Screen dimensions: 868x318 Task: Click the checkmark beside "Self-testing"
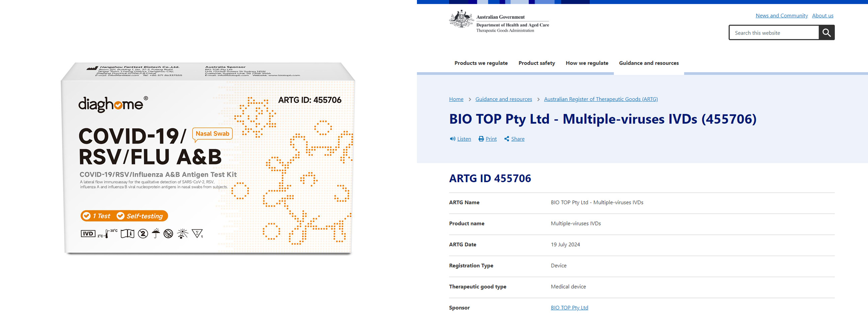tap(120, 216)
